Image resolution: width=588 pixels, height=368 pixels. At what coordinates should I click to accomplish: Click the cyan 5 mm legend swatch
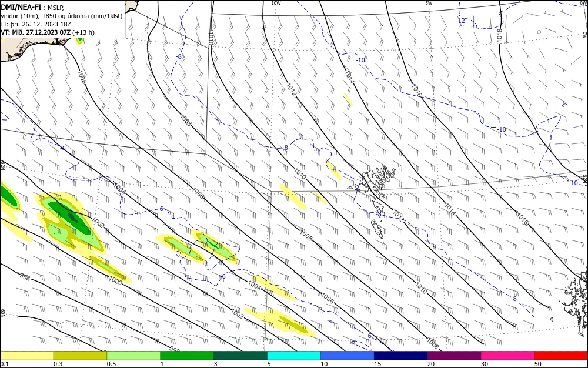[294, 356]
